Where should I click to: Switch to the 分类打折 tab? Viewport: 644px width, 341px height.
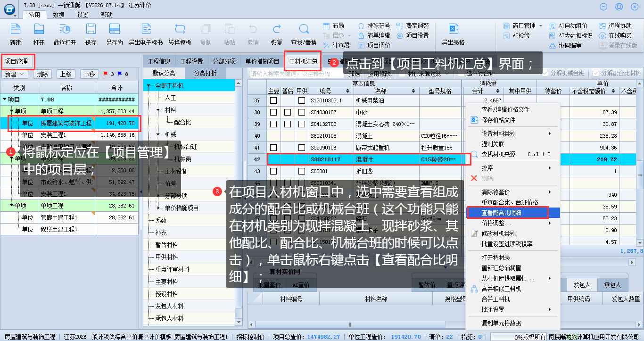(205, 73)
